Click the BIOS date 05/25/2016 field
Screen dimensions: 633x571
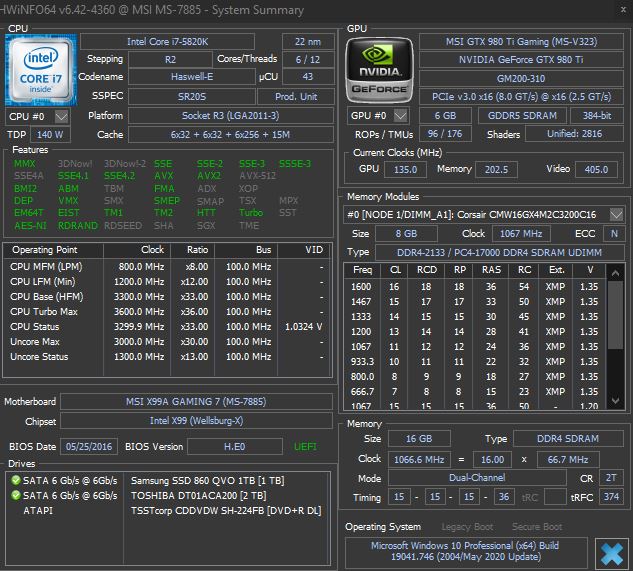coord(89,447)
